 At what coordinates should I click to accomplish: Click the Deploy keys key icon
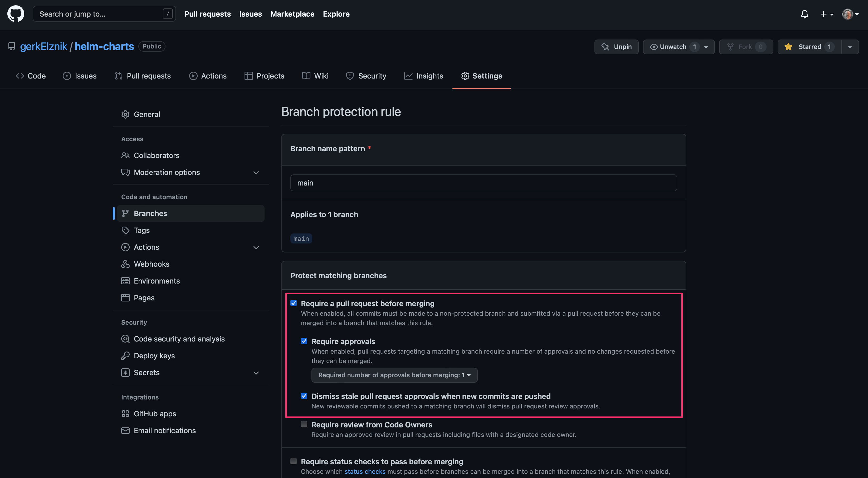[x=125, y=356]
